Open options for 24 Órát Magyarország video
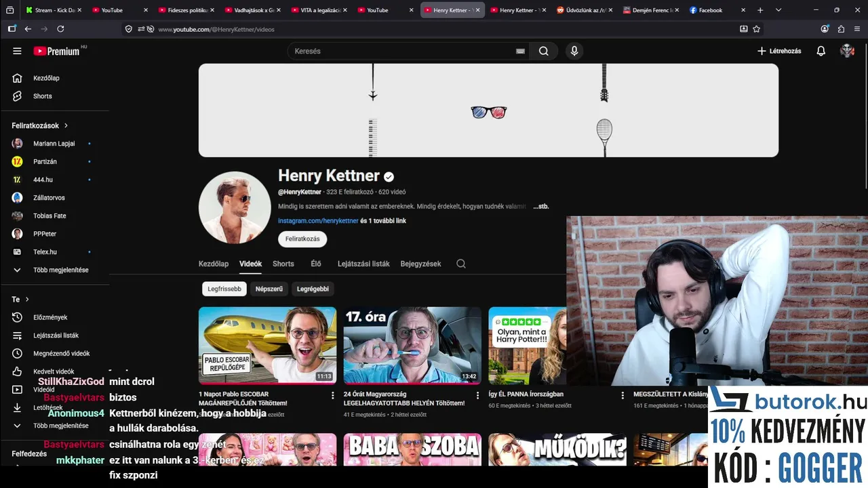 click(x=477, y=395)
